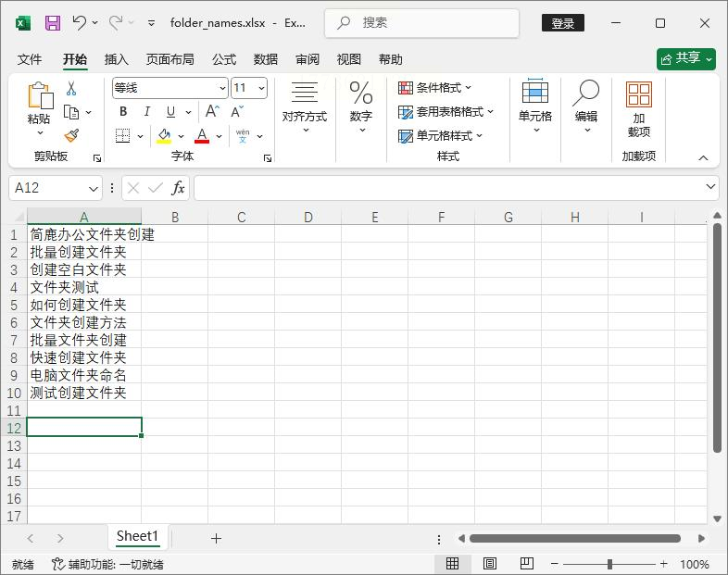This screenshot has width=728, height=575.
Task: Switch to the 公式 tab
Action: click(224, 59)
